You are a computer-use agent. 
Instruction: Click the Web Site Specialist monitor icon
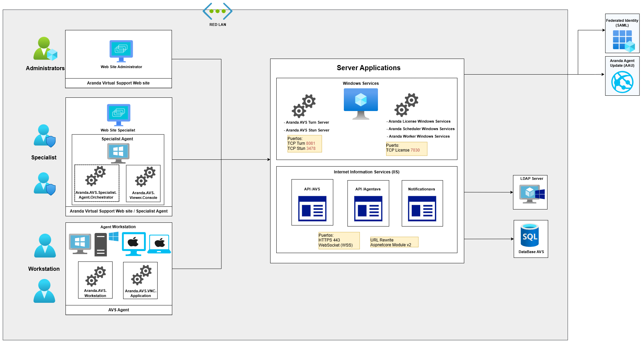pos(119,115)
